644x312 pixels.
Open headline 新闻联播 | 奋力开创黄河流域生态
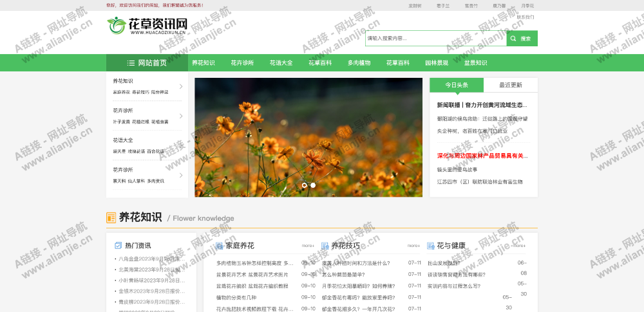coord(482,105)
